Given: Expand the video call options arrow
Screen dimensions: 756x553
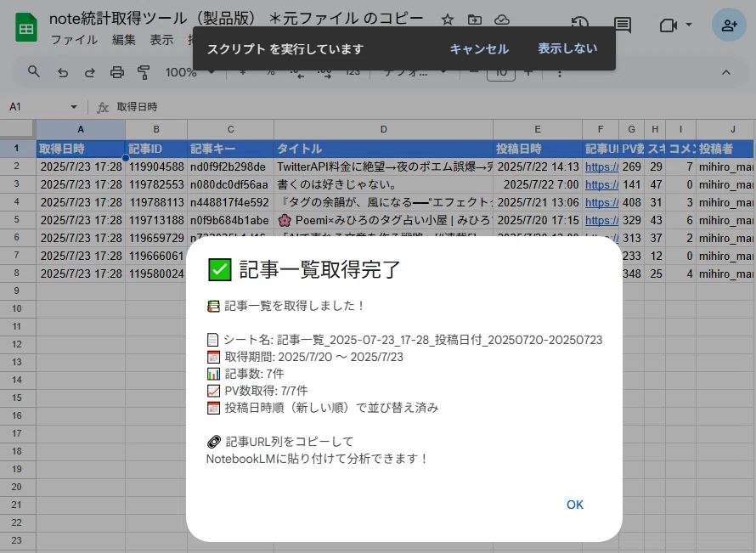Looking at the screenshot, I should tap(689, 25).
